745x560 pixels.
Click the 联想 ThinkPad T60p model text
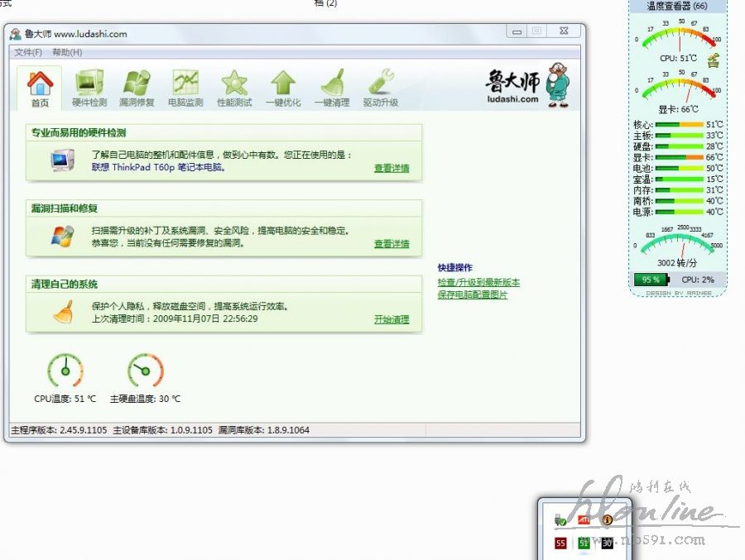[x=159, y=167]
